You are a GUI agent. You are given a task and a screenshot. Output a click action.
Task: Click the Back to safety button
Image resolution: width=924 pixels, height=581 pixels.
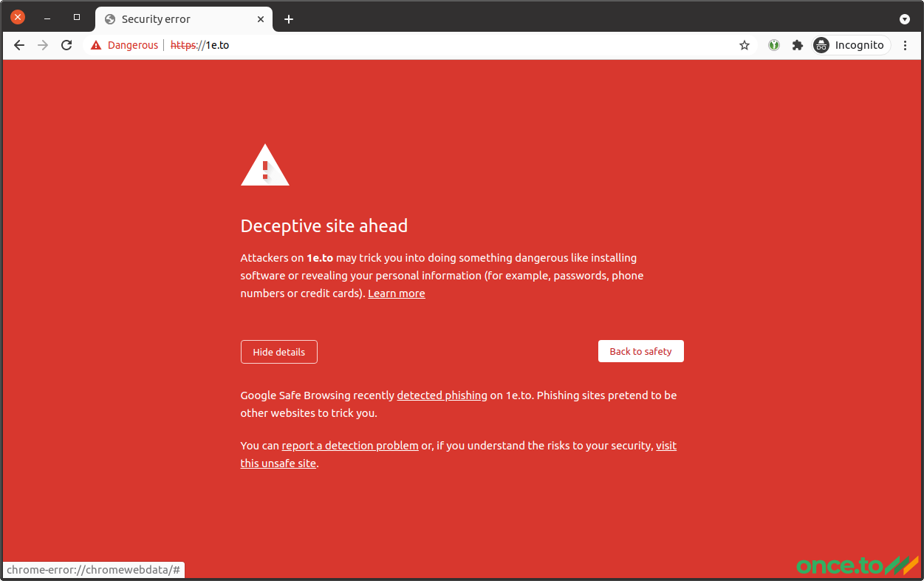click(641, 351)
